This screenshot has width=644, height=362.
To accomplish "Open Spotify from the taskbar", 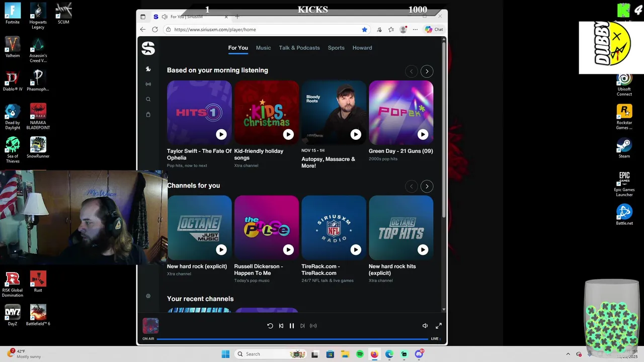I will (360, 354).
